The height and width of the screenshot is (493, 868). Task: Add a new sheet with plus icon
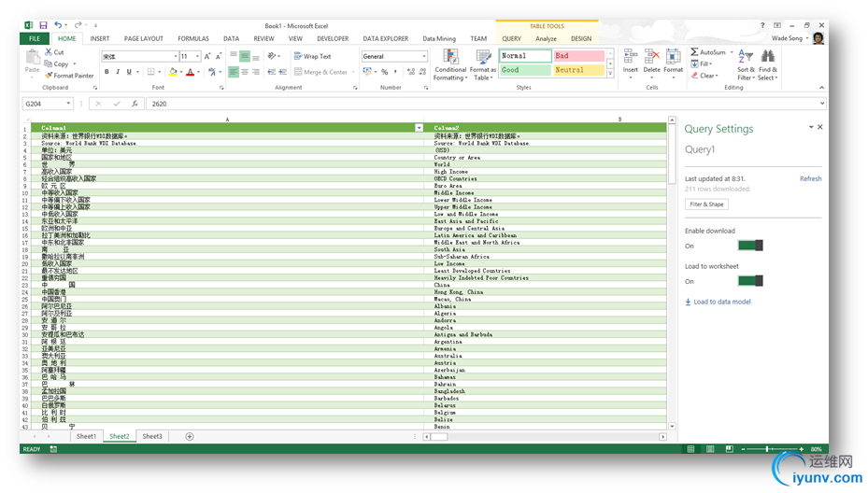190,437
